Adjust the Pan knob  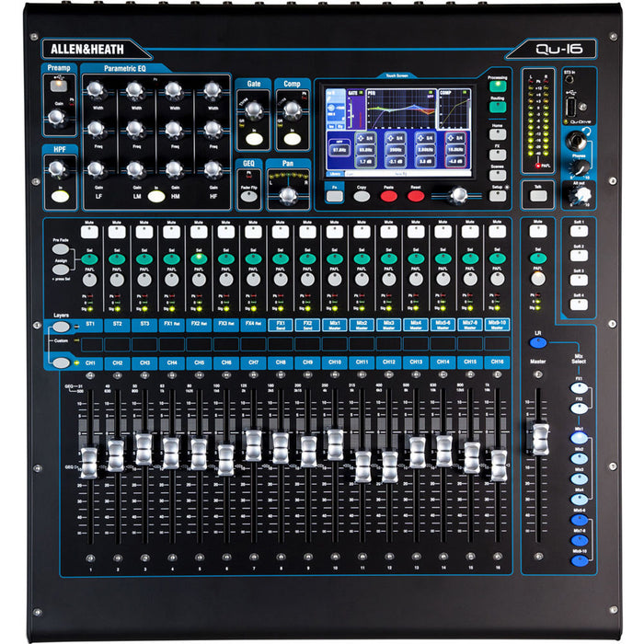(288, 195)
